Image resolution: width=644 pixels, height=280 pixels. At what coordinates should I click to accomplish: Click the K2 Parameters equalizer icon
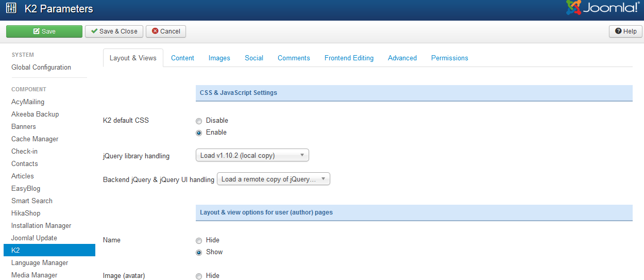11,9
